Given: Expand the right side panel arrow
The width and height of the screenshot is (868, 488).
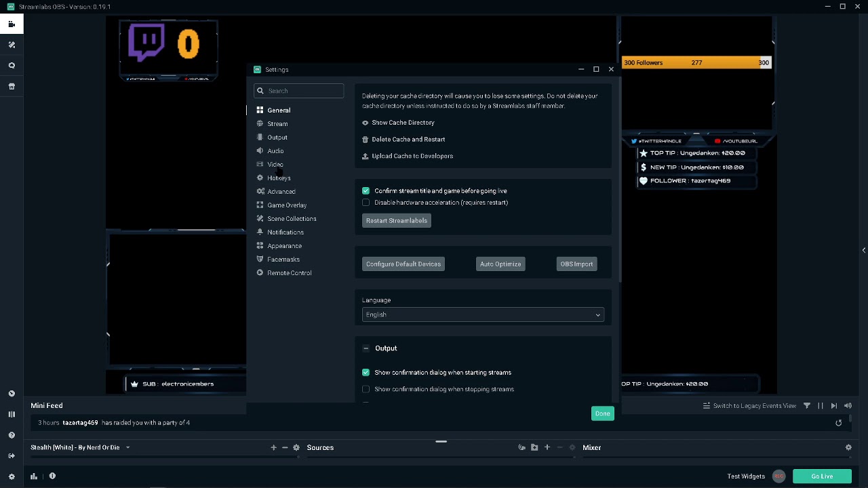Looking at the screenshot, I should (x=864, y=250).
